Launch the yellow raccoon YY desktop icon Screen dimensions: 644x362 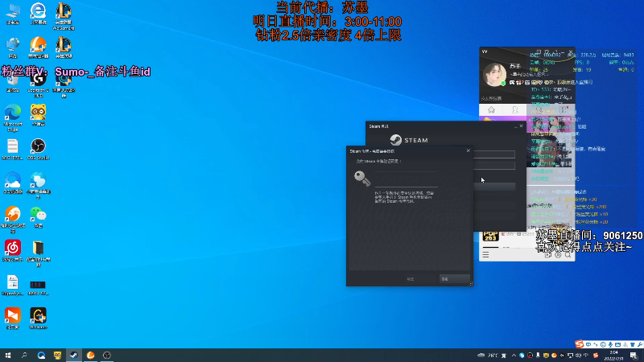pos(38,115)
